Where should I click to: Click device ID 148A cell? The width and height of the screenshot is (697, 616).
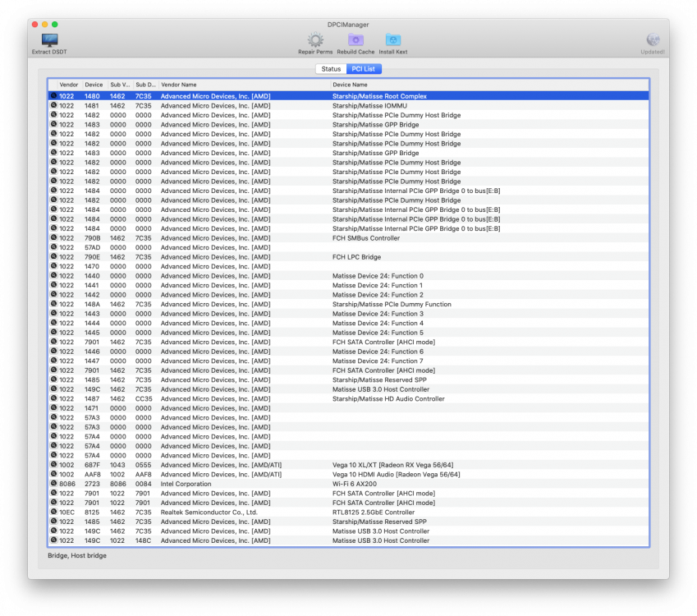(x=92, y=304)
